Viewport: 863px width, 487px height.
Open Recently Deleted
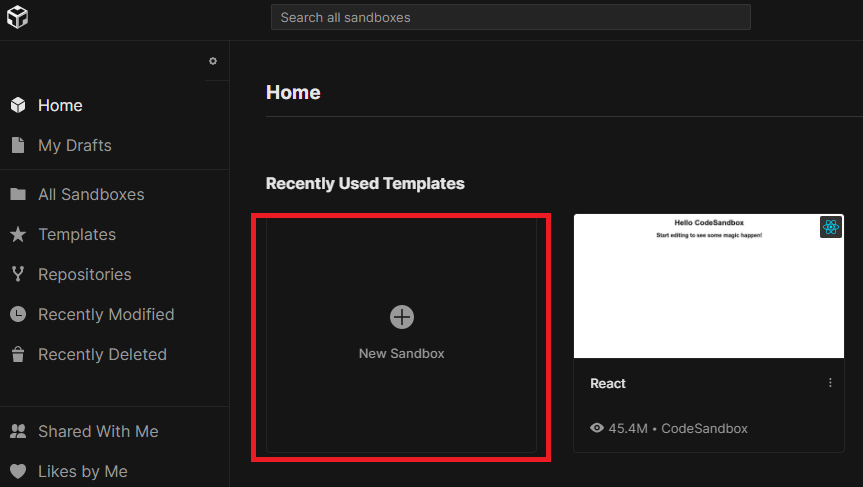102,354
